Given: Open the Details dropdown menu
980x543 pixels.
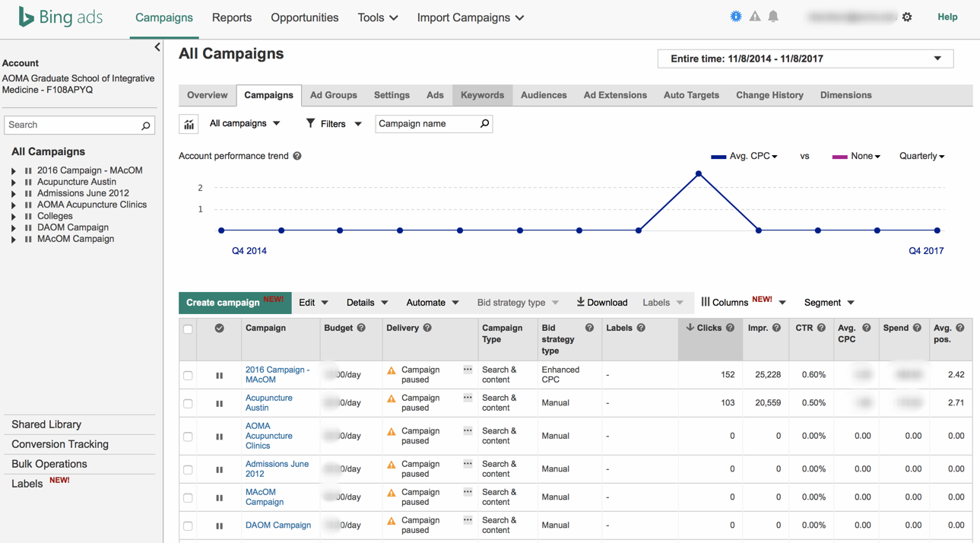Looking at the screenshot, I should pyautogui.click(x=367, y=303).
